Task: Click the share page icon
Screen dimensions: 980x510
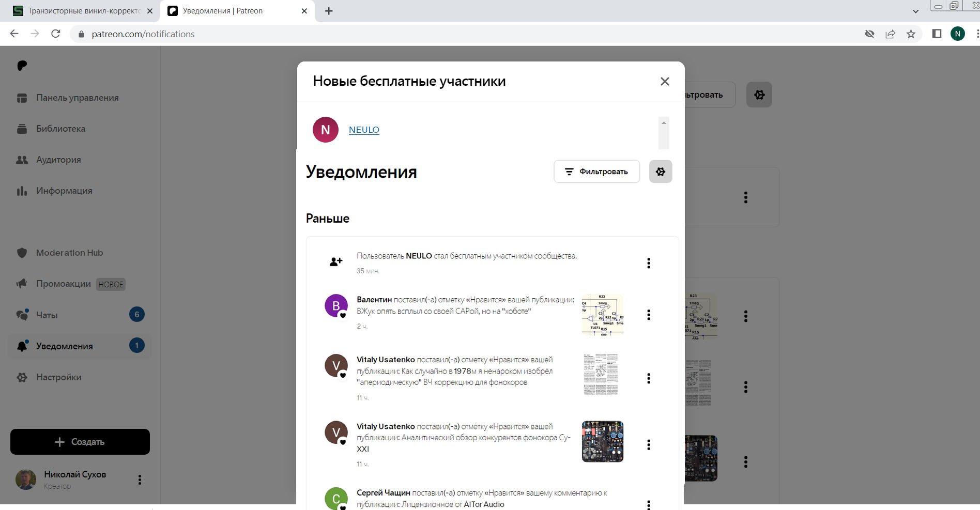Action: (890, 34)
